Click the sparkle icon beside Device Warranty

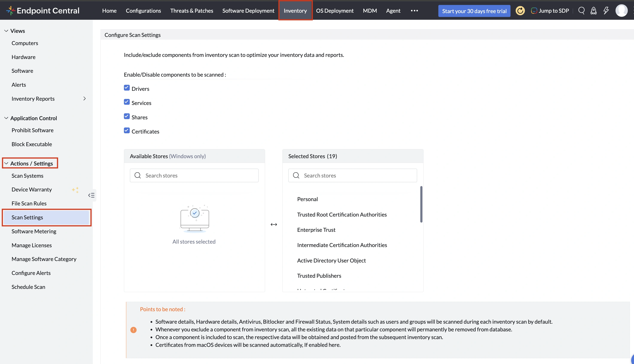[75, 190]
